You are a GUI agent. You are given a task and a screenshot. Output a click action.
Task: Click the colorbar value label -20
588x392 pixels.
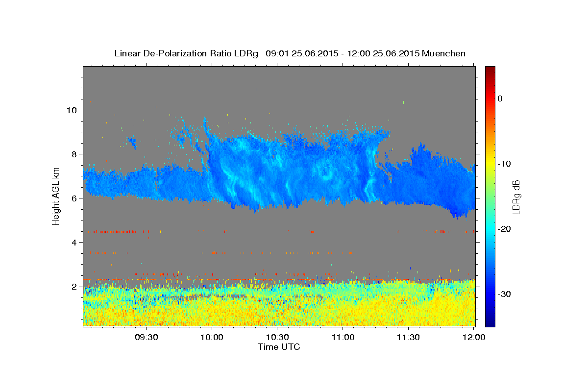click(504, 229)
